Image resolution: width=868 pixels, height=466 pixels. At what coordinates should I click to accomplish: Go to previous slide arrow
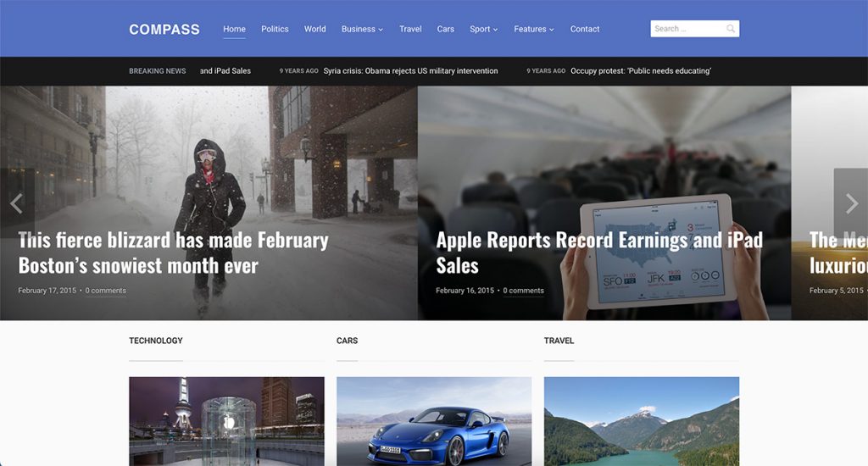17,203
